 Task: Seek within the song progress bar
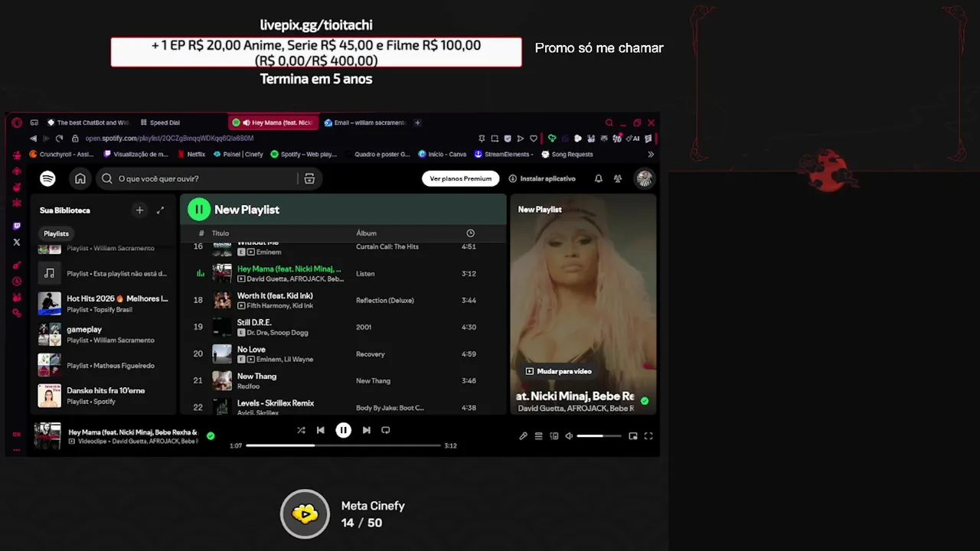(x=343, y=445)
